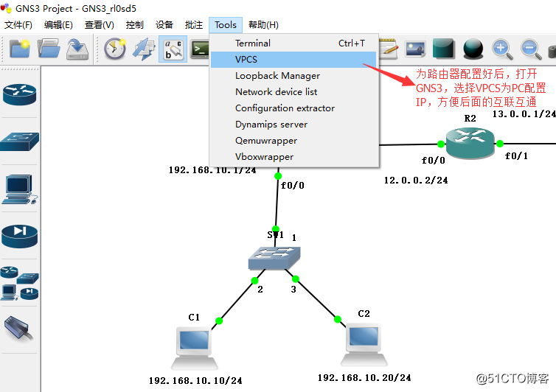Click the 12.0.0.2/24 label
Image resolution: width=556 pixels, height=392 pixels.
coord(416,181)
